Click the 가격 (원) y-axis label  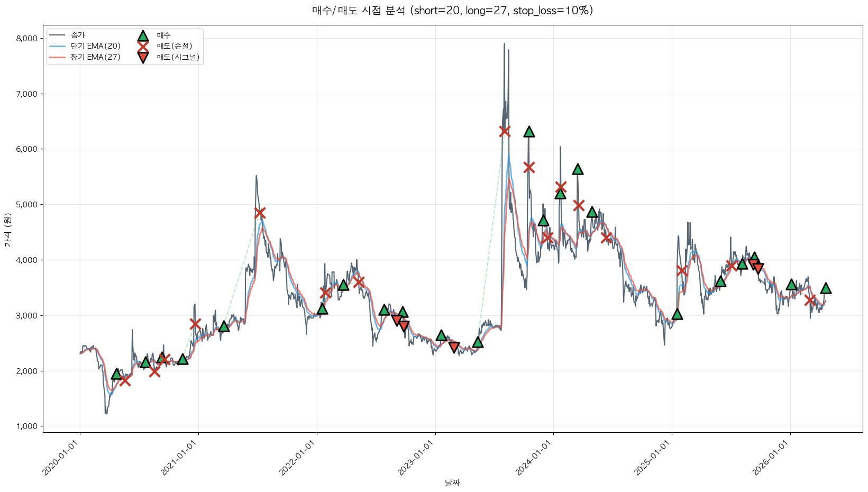coord(7,230)
